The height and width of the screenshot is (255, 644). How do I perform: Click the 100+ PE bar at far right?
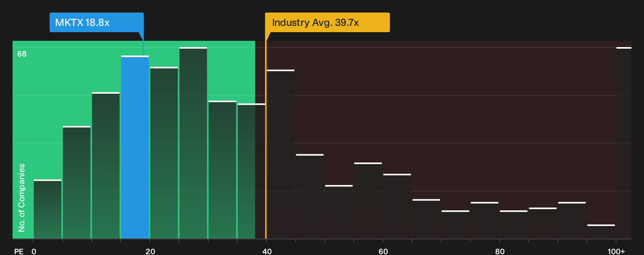coord(624,143)
